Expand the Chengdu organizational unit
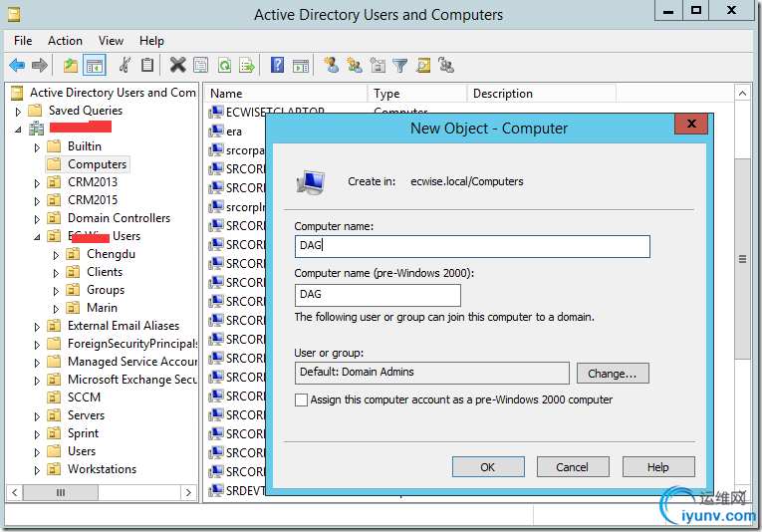Screen dimensions: 762x532 point(56,256)
